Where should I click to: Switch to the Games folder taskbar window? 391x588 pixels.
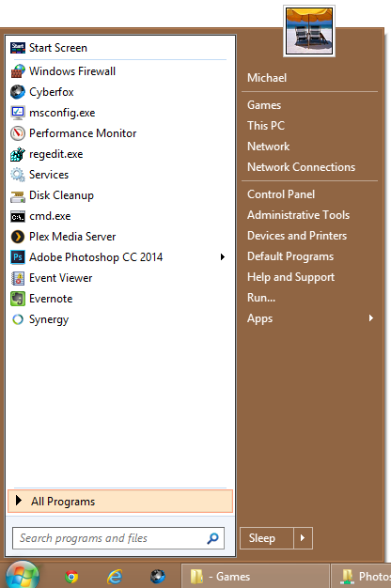pos(255,576)
